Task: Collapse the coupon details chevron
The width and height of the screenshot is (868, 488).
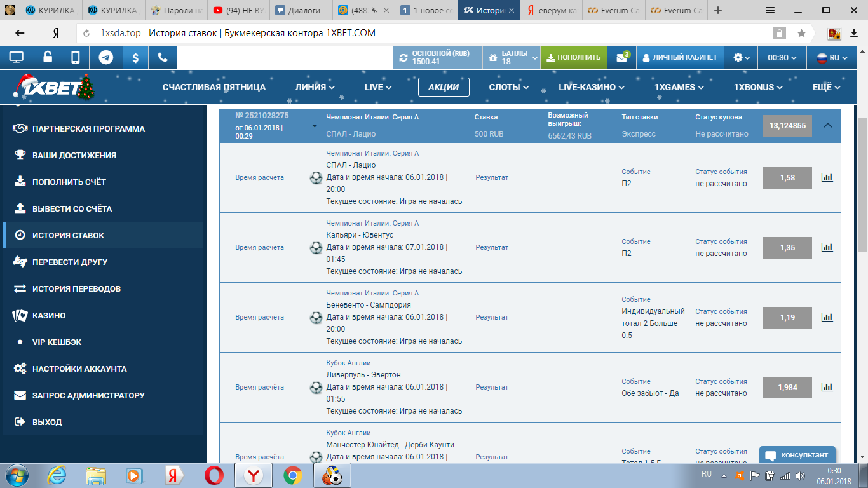Action: 827,125
